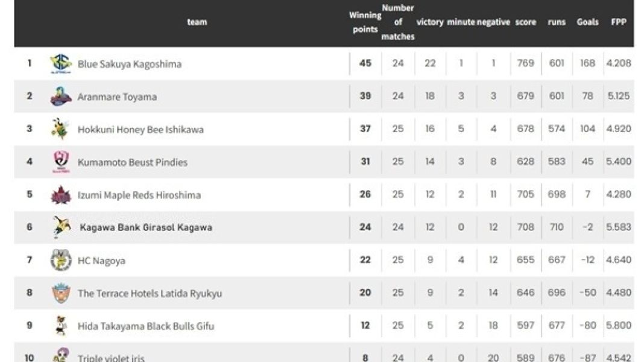
Task: Click the Blue Sakuya Kagoshima team logo
Action: [x=60, y=63]
